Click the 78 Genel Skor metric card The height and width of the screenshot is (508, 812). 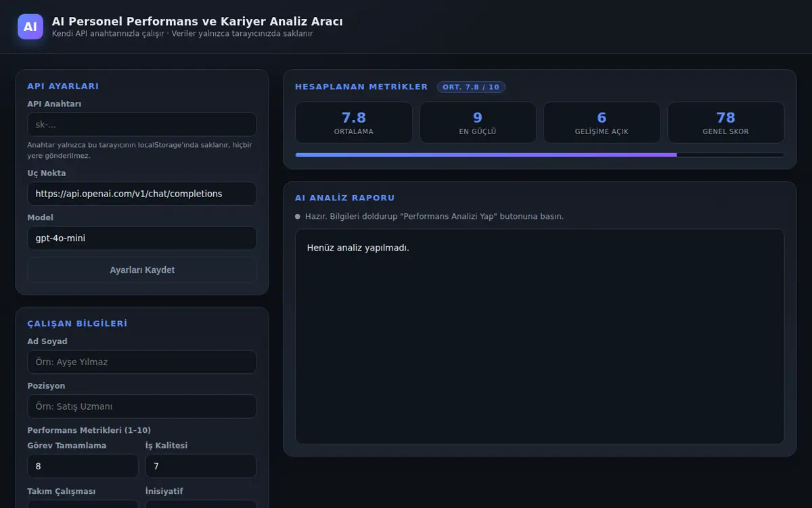tap(726, 123)
